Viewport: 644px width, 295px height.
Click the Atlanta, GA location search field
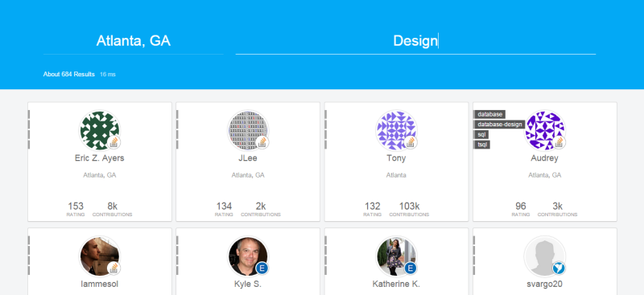tap(134, 41)
